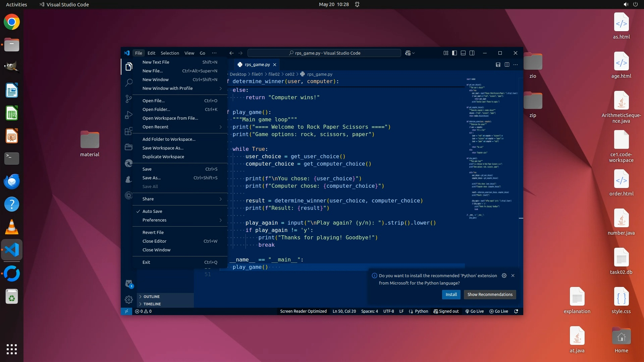This screenshot has width=644, height=362.
Task: Toggle Auto Save menu option
Action: [x=152, y=211]
